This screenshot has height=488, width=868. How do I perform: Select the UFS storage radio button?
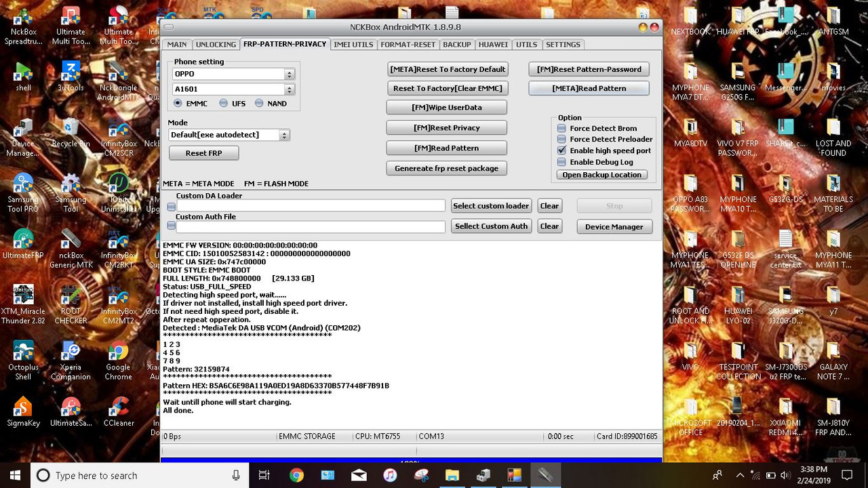click(223, 103)
